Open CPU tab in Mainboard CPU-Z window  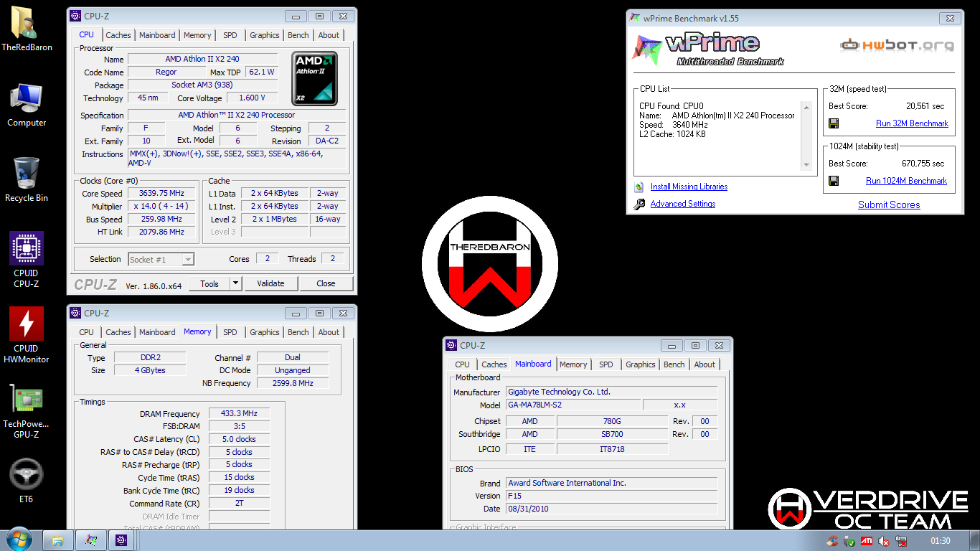(x=463, y=364)
